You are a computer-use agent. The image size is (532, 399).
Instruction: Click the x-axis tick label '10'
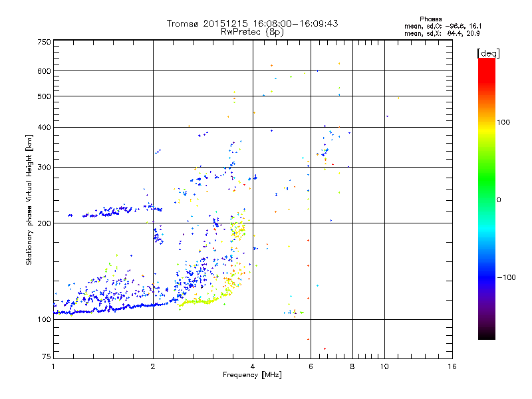point(384,366)
